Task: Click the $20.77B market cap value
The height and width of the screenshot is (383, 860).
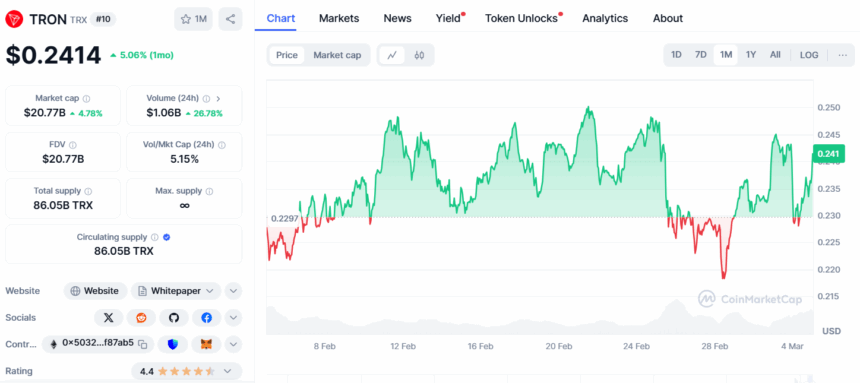Action: coord(44,113)
